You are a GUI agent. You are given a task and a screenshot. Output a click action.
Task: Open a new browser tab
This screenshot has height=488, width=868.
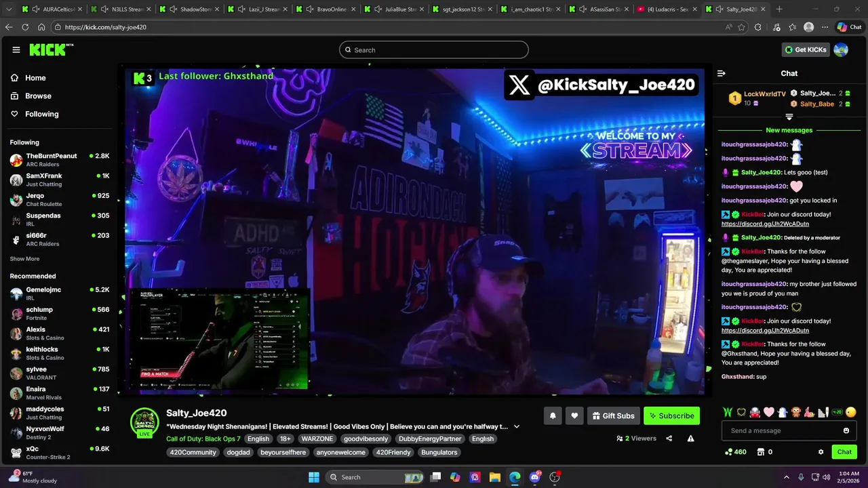pos(779,9)
